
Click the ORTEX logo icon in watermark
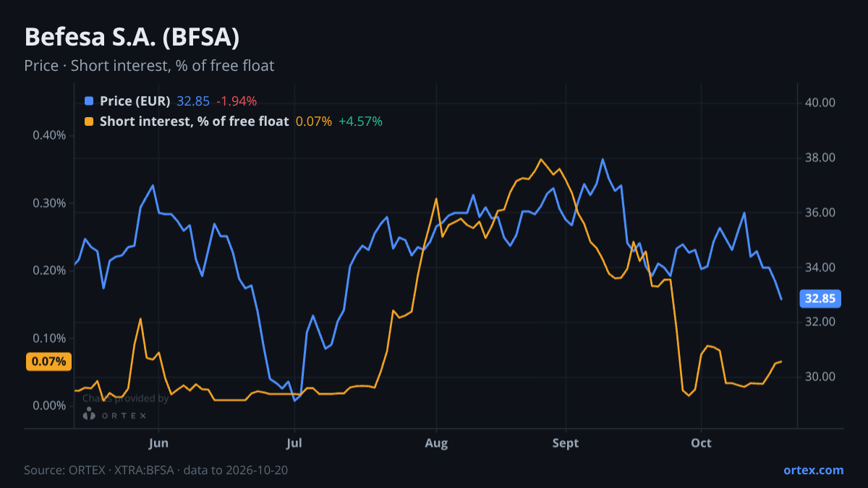(89, 414)
